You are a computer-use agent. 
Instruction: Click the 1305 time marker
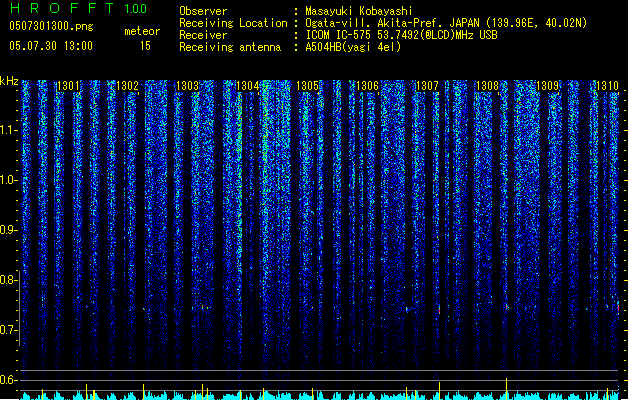tap(307, 85)
